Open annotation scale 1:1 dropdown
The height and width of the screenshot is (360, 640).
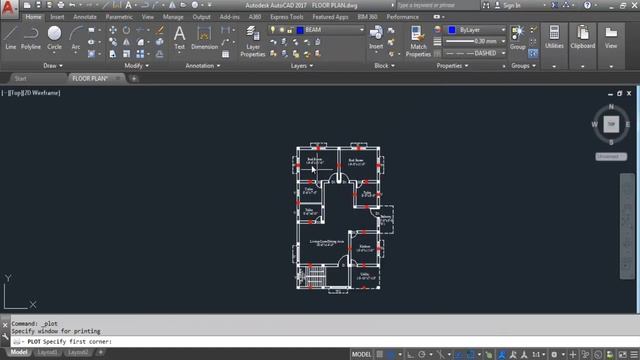pyautogui.click(x=538, y=354)
